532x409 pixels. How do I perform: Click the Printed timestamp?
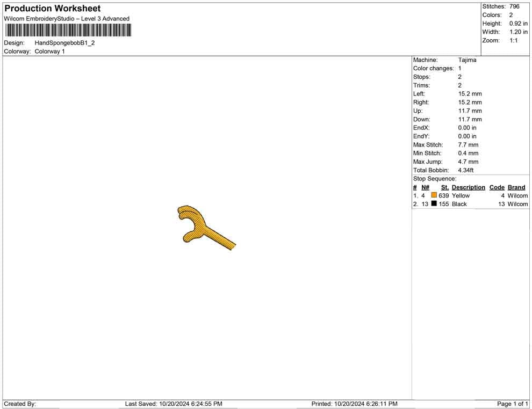354,404
